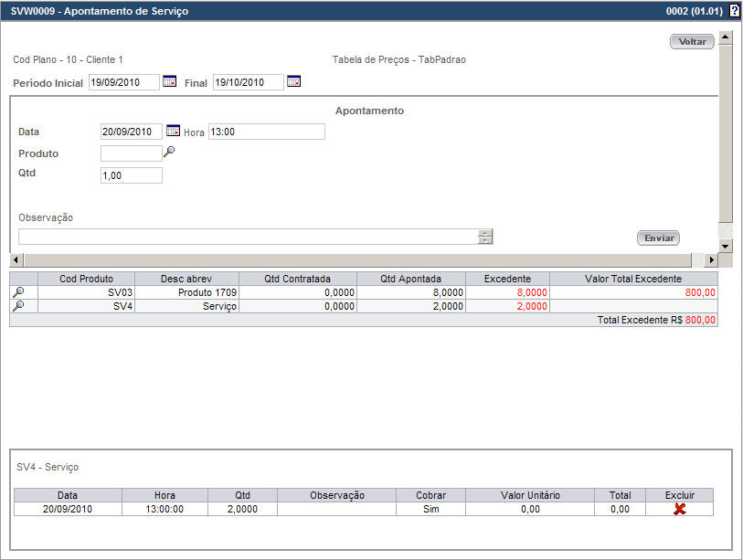743x560 pixels.
Task: Focus the Hora time field
Action: (x=266, y=132)
